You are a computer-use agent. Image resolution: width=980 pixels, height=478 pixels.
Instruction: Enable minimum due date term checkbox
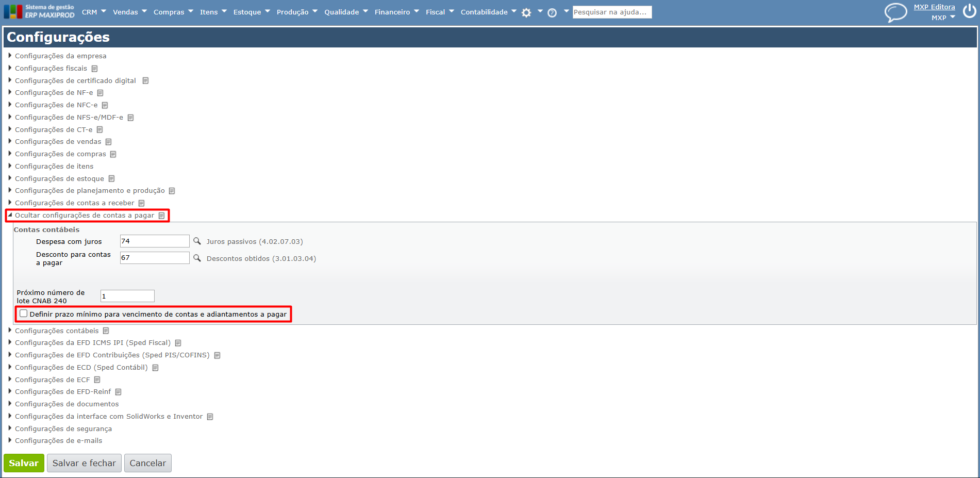(23, 314)
